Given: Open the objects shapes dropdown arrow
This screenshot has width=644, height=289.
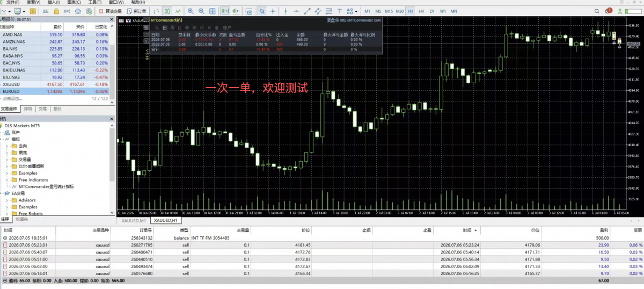Looking at the screenshot, I should (356, 11).
